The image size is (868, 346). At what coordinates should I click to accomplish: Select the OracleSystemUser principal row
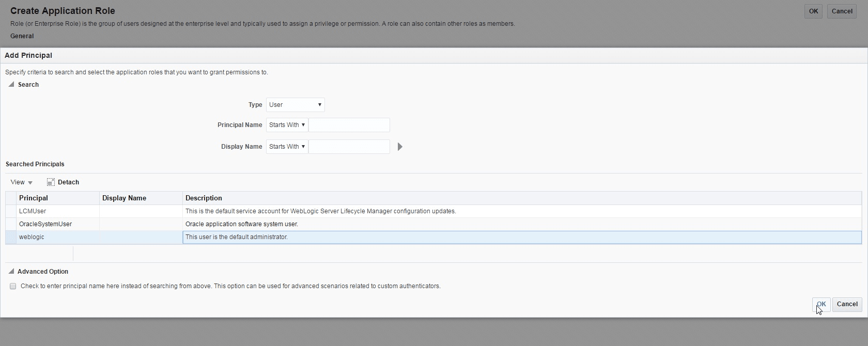(45, 224)
